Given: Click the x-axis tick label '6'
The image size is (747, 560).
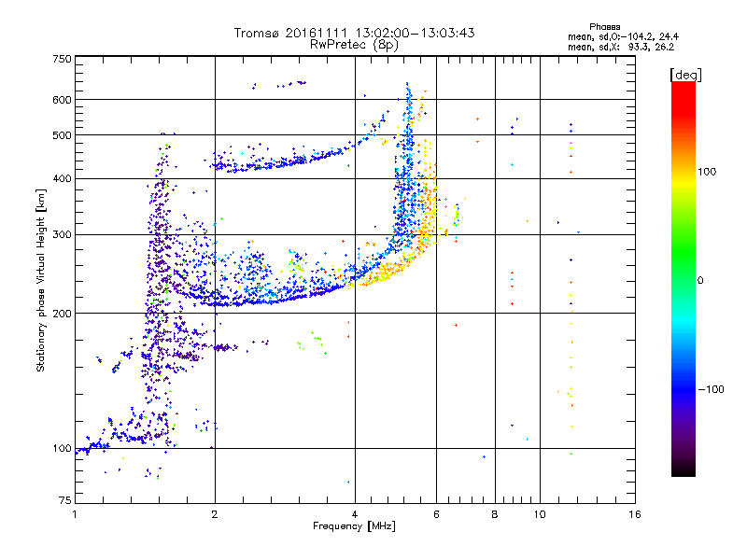Looking at the screenshot, I should point(436,514).
